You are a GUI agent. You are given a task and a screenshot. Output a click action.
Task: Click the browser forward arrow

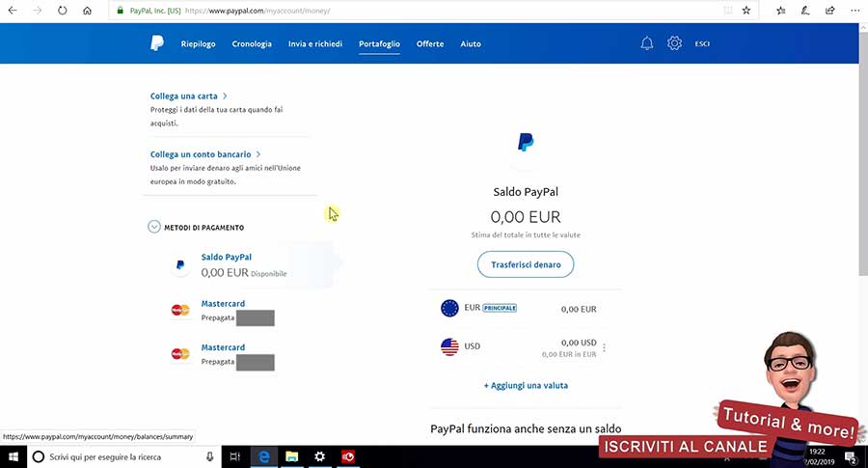coord(37,11)
